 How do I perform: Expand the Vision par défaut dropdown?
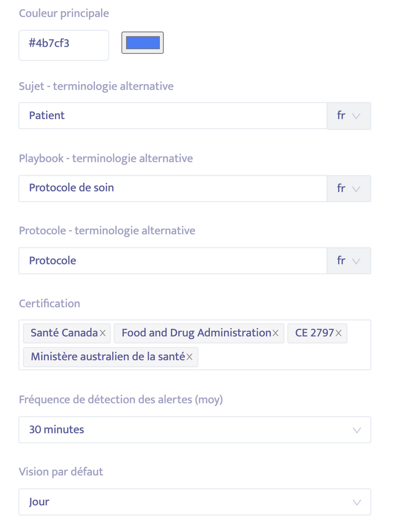[x=194, y=502]
